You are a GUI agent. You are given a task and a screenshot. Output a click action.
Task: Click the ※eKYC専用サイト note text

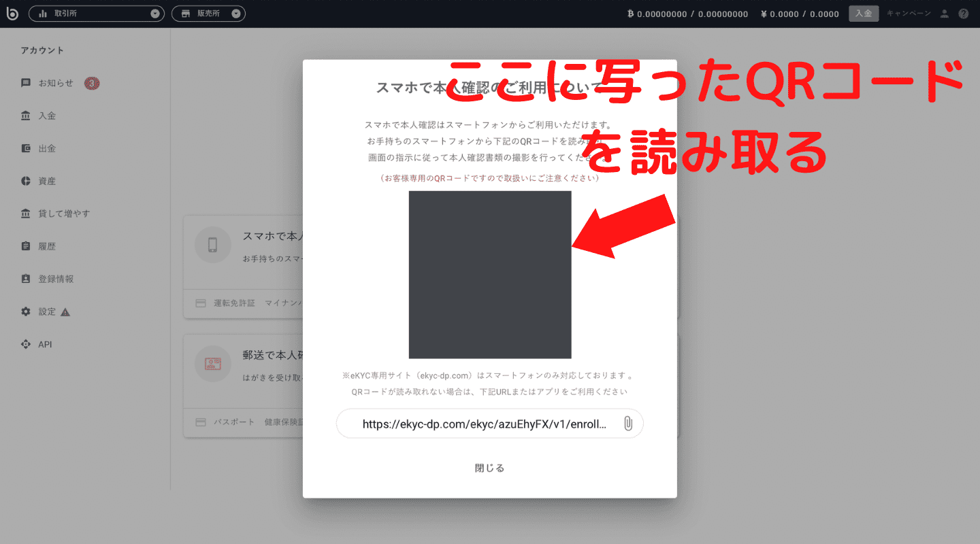pos(489,375)
